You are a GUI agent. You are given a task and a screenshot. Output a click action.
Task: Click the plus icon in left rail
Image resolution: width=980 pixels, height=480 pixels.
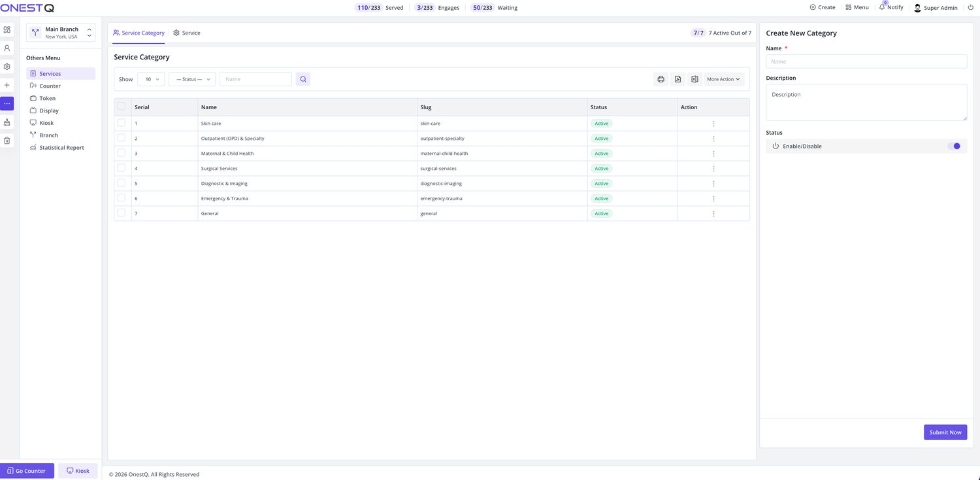[x=7, y=85]
